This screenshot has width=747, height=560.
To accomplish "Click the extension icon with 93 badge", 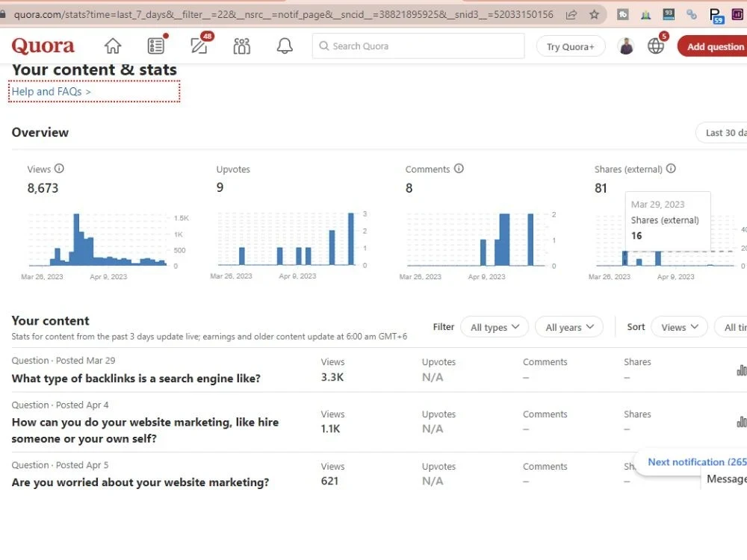I will [x=669, y=15].
